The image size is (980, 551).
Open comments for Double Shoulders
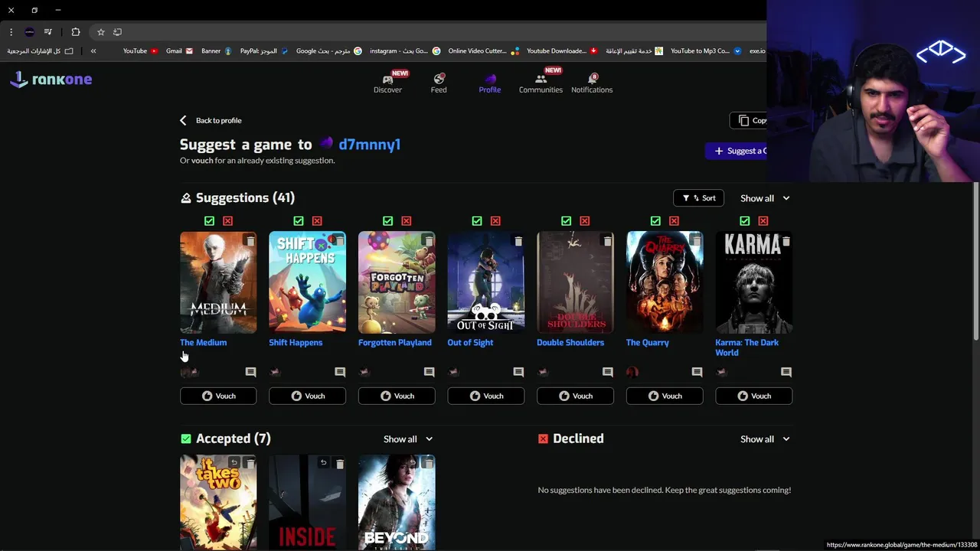pyautogui.click(x=608, y=372)
